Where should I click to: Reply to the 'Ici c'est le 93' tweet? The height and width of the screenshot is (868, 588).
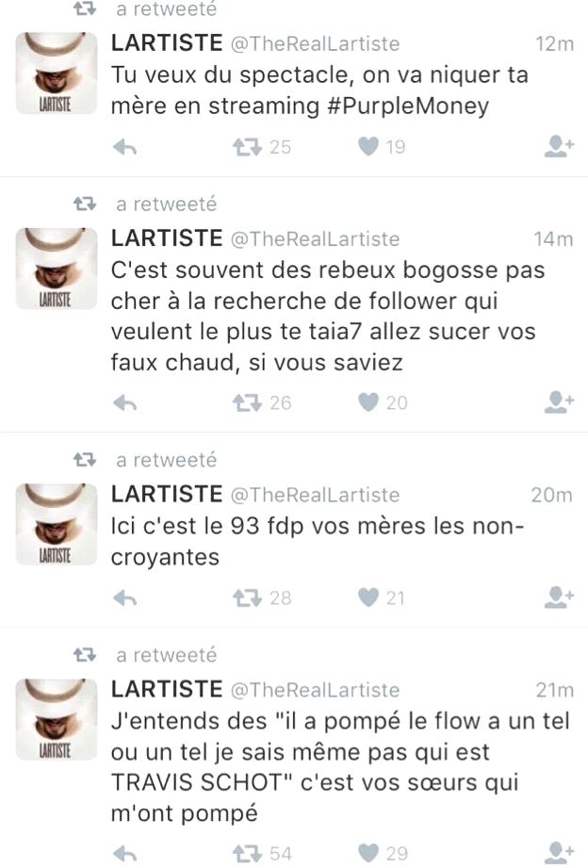[124, 598]
